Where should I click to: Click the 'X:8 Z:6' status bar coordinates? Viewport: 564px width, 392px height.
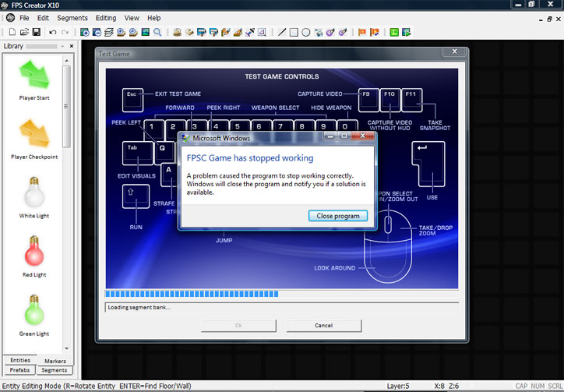tap(446, 387)
